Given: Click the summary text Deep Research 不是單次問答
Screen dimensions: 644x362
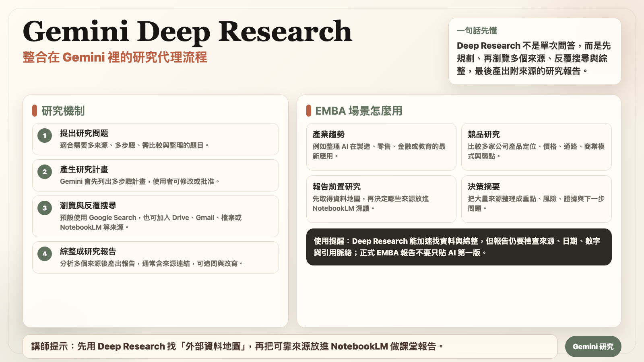Looking at the screenshot, I should pos(534,58).
